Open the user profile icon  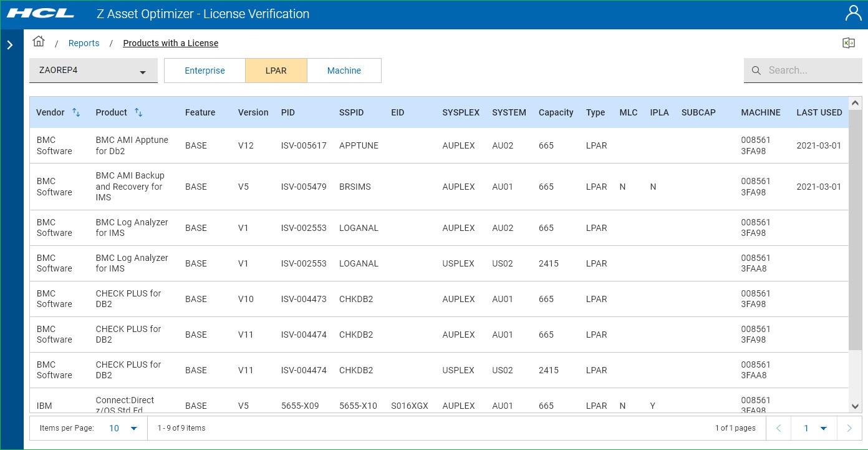pyautogui.click(x=852, y=13)
